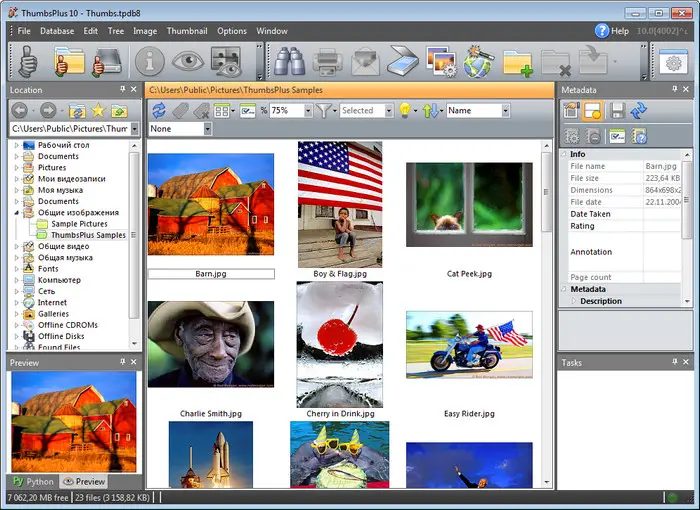Click the envelope send-by-mail icon
700x510 pixels.
(365, 62)
